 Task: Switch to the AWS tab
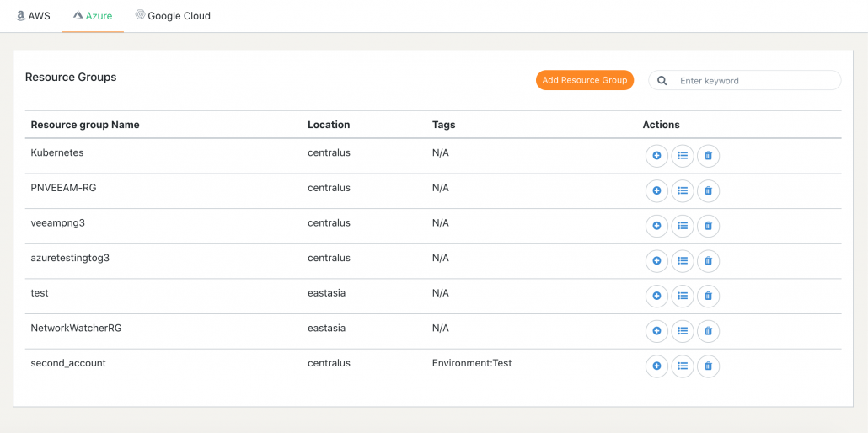33,15
